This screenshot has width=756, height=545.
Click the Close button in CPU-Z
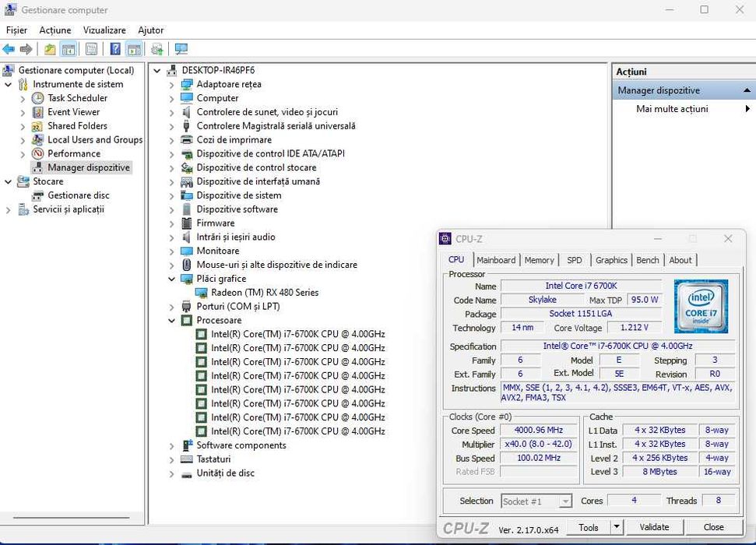[714, 527]
